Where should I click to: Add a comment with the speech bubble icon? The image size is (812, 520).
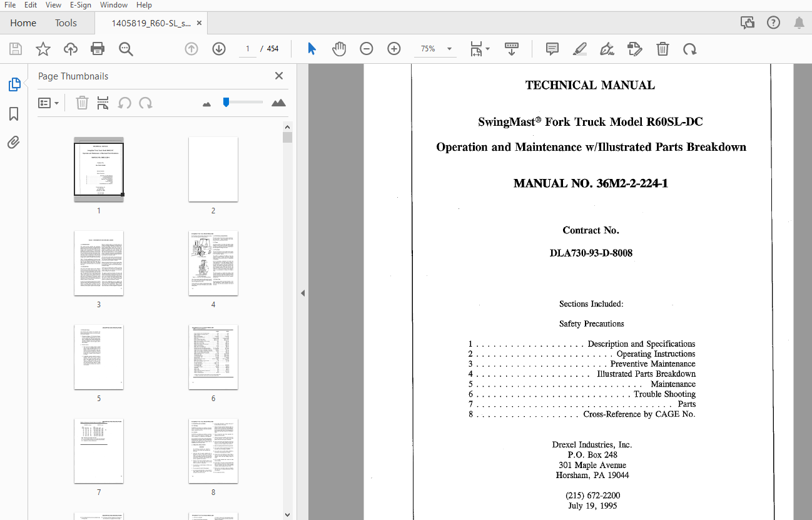click(552, 49)
